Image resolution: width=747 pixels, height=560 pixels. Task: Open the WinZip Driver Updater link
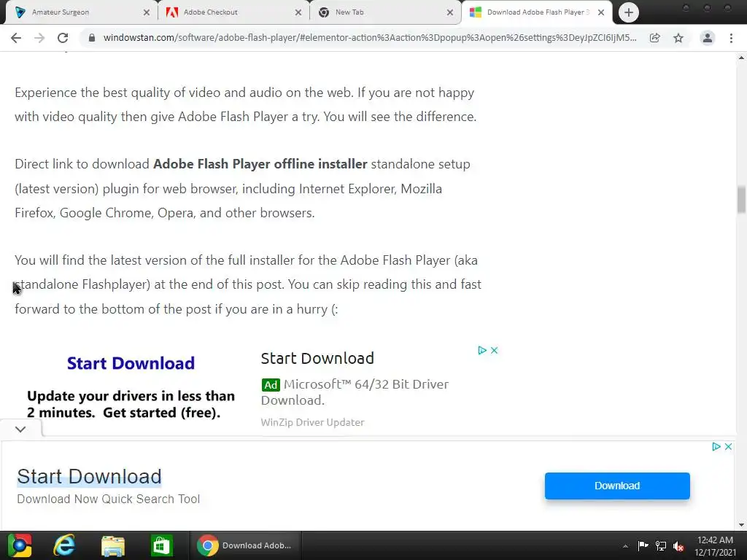pyautogui.click(x=312, y=422)
